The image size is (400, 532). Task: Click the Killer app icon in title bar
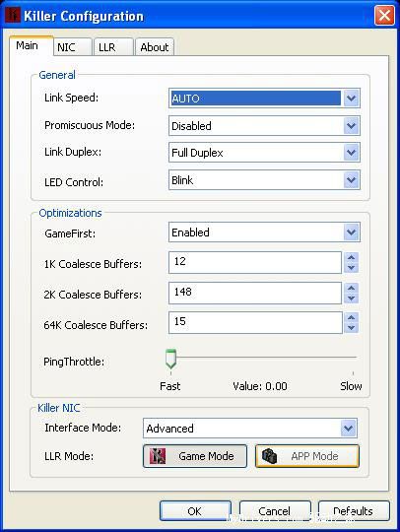(x=13, y=16)
